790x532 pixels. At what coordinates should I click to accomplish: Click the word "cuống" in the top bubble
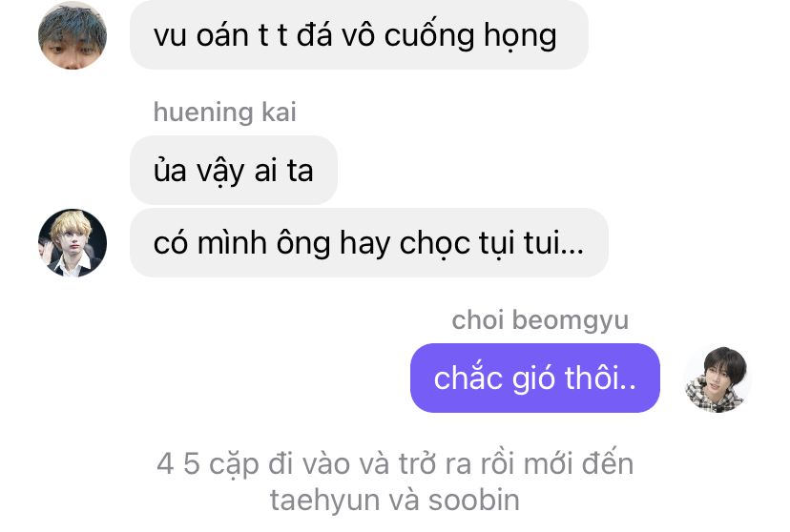click(428, 36)
